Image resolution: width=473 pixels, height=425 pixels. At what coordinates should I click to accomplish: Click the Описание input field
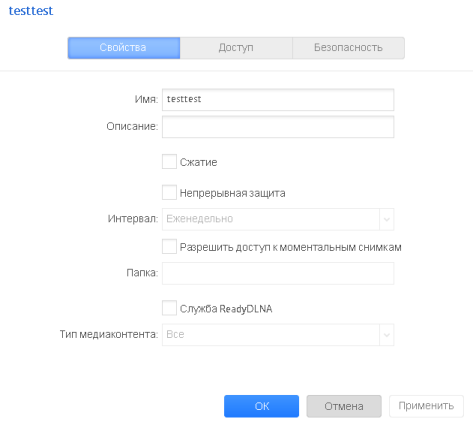pos(278,127)
